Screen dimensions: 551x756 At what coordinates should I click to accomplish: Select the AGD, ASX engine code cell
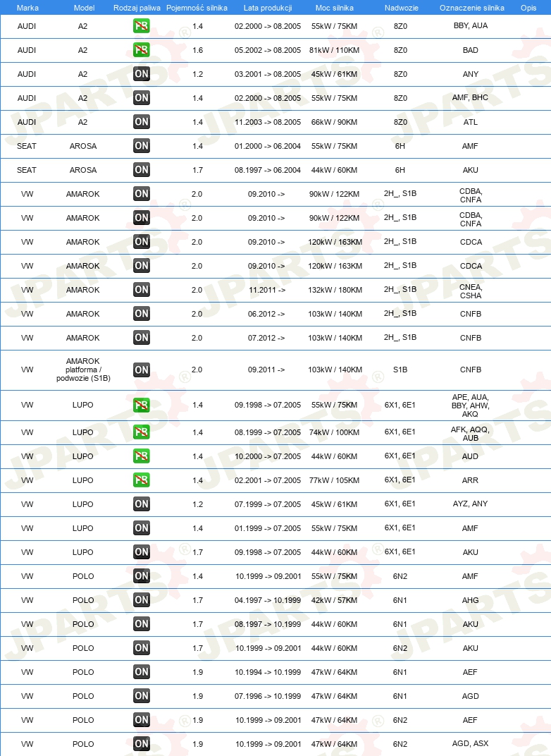click(x=470, y=743)
